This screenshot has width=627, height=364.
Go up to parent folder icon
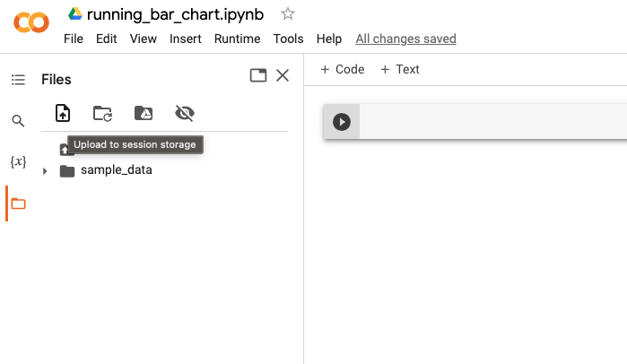(65, 149)
